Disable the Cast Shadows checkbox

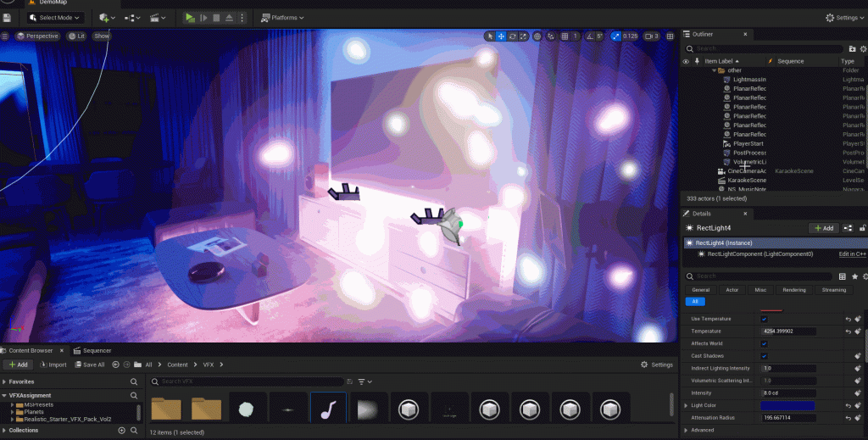(764, 356)
